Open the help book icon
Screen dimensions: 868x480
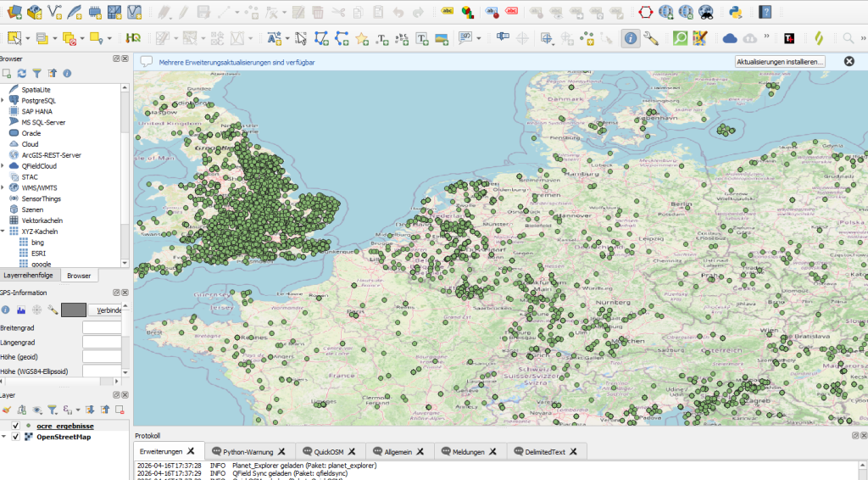point(765,12)
